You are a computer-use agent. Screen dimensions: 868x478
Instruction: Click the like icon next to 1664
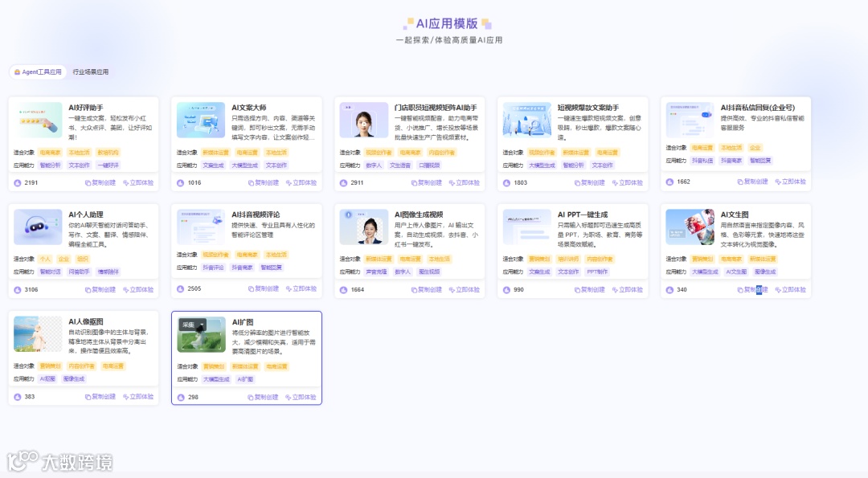(x=343, y=289)
